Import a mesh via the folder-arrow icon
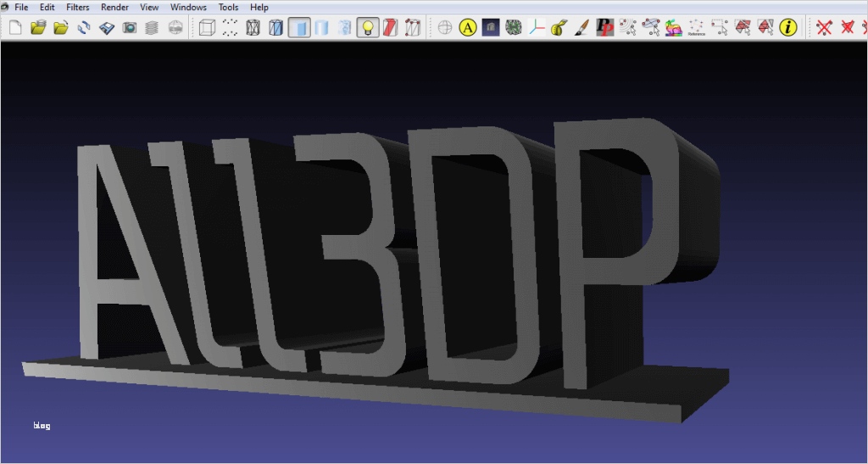Image resolution: width=868 pixels, height=464 pixels. pos(61,27)
